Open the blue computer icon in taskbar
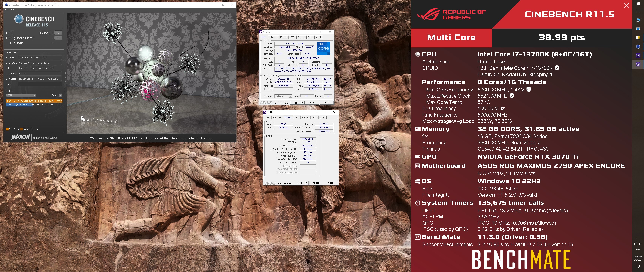The image size is (644, 272). pyautogui.click(x=638, y=20)
